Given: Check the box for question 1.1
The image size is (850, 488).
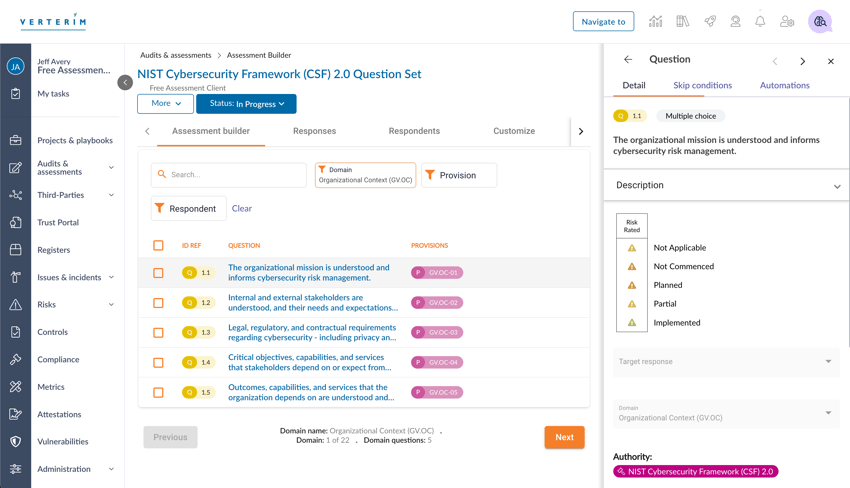Looking at the screenshot, I should 158,273.
